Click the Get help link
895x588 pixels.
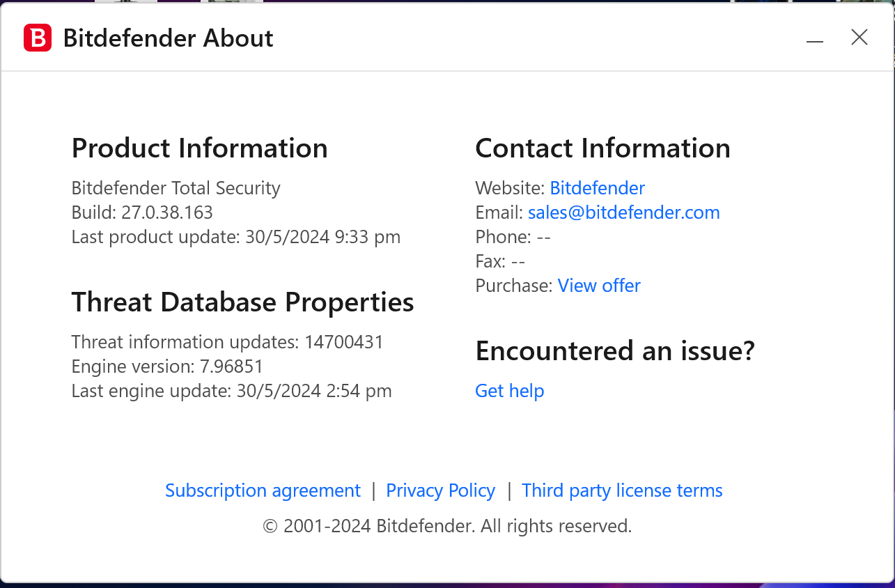(x=509, y=391)
